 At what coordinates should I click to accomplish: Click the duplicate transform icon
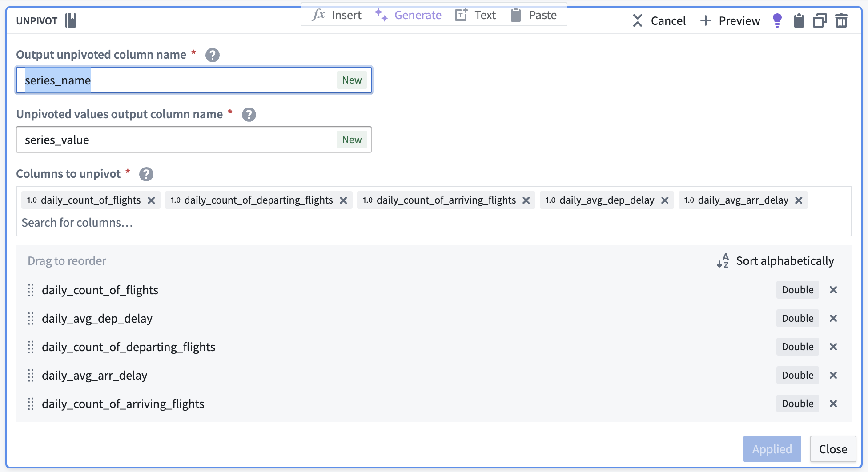tap(820, 20)
